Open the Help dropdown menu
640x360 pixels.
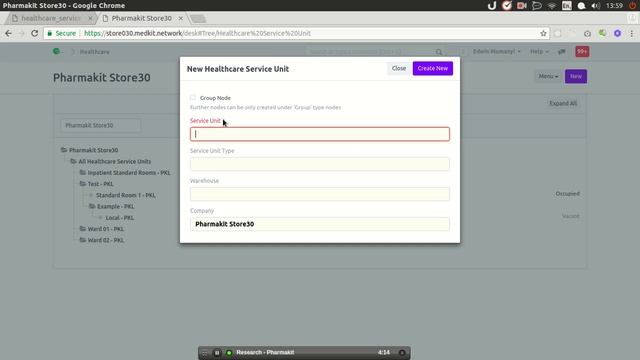pos(539,51)
